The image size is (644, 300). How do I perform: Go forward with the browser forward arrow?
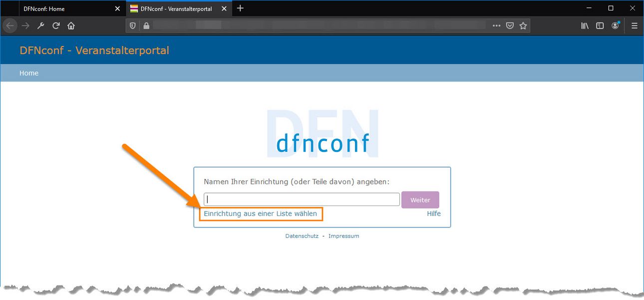(25, 25)
